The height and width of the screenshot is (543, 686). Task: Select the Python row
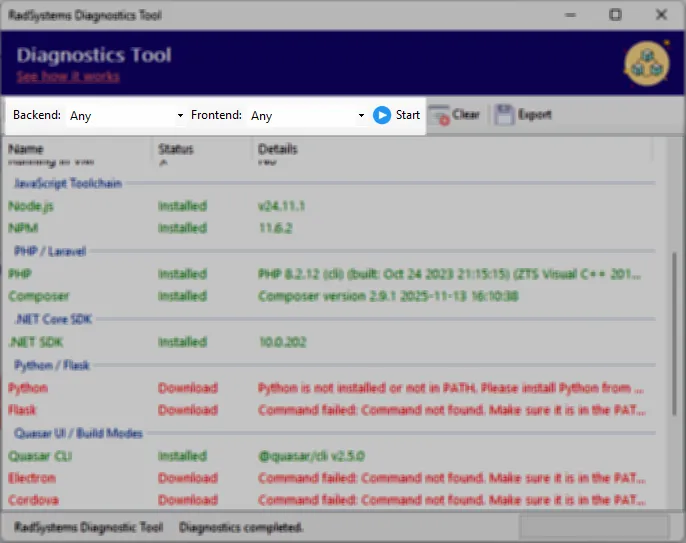pyautogui.click(x=28, y=388)
